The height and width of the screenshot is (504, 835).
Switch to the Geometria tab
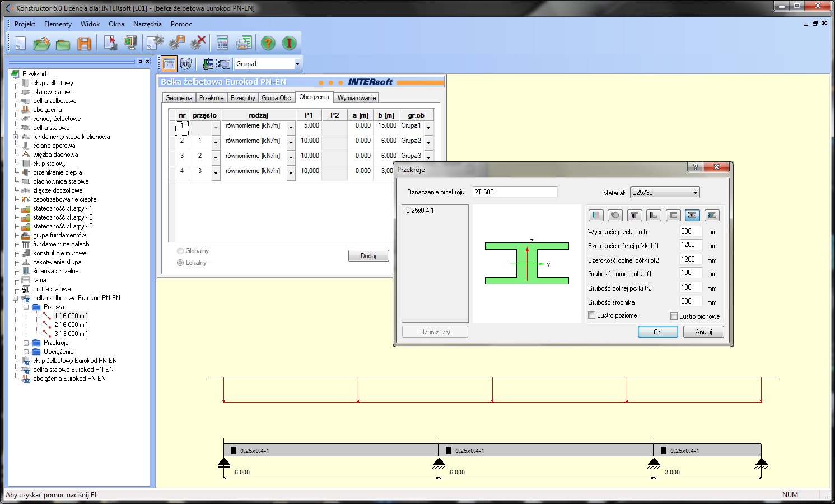tap(179, 98)
